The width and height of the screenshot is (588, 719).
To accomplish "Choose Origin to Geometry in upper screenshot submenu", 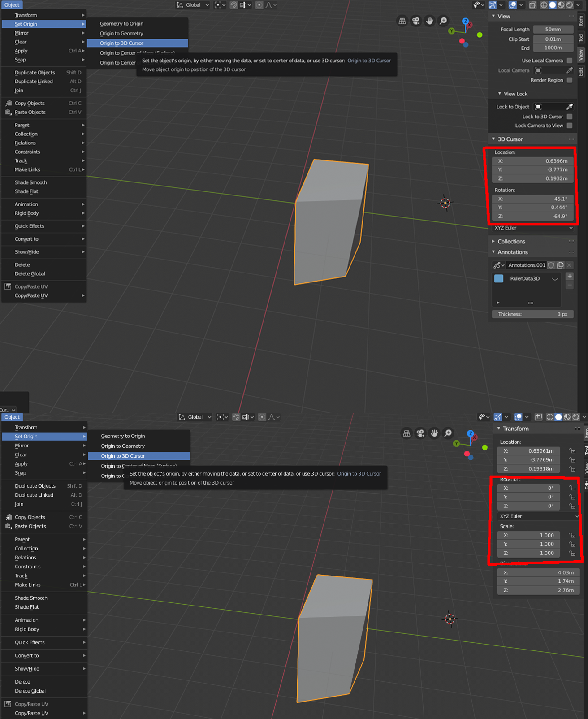I will 121,33.
